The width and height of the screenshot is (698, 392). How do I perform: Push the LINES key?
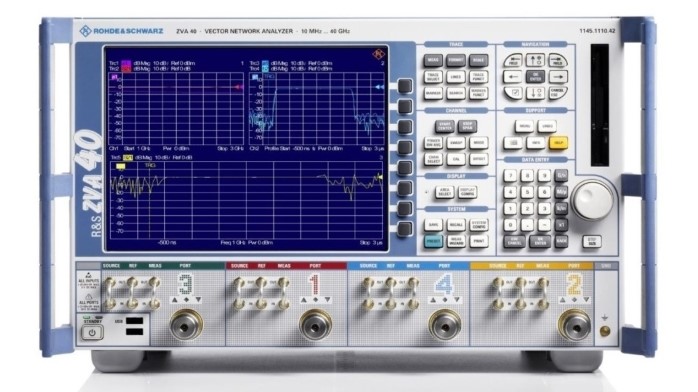(x=455, y=77)
